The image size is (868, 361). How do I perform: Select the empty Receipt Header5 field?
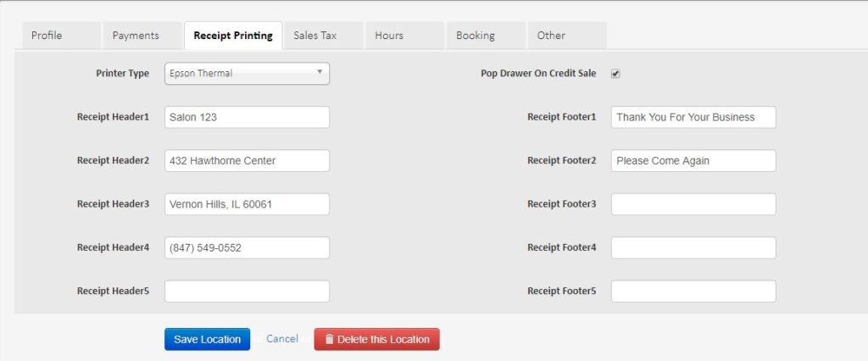(x=247, y=292)
